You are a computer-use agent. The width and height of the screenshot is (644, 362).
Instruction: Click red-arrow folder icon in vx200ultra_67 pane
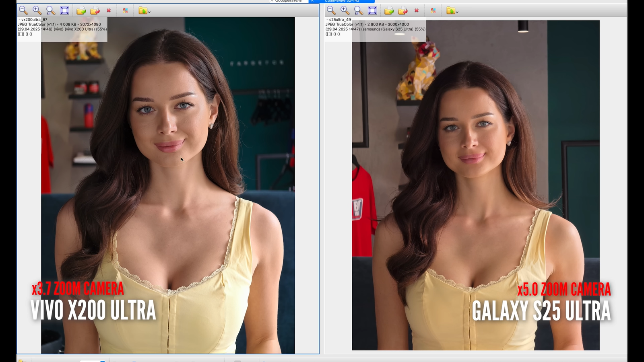95,10
